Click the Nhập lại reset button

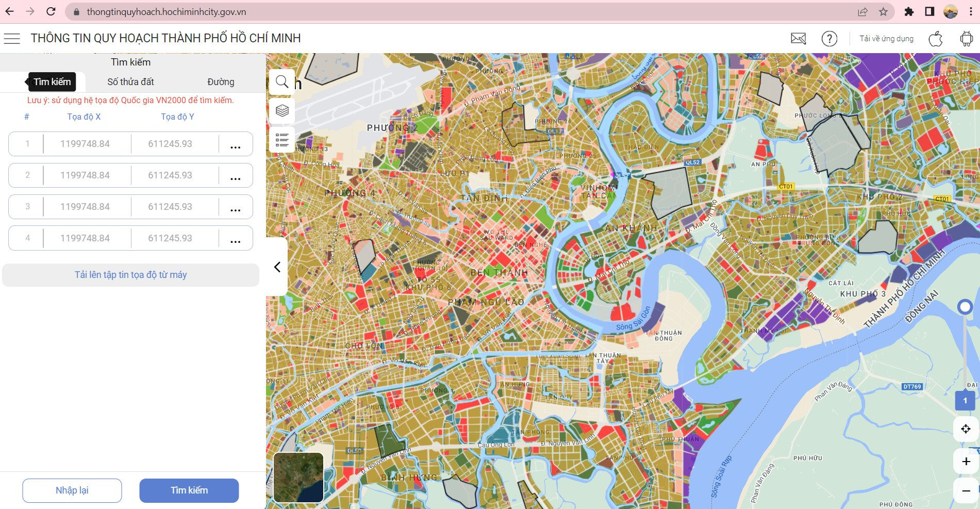coord(72,490)
